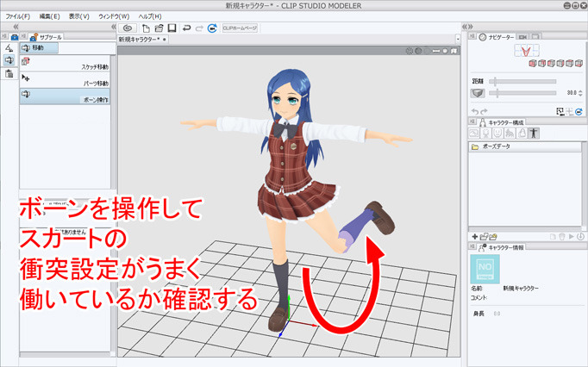Screen dimensions: 588x367
Task: Click the open file folder icon in toolbar
Action: tap(159, 28)
